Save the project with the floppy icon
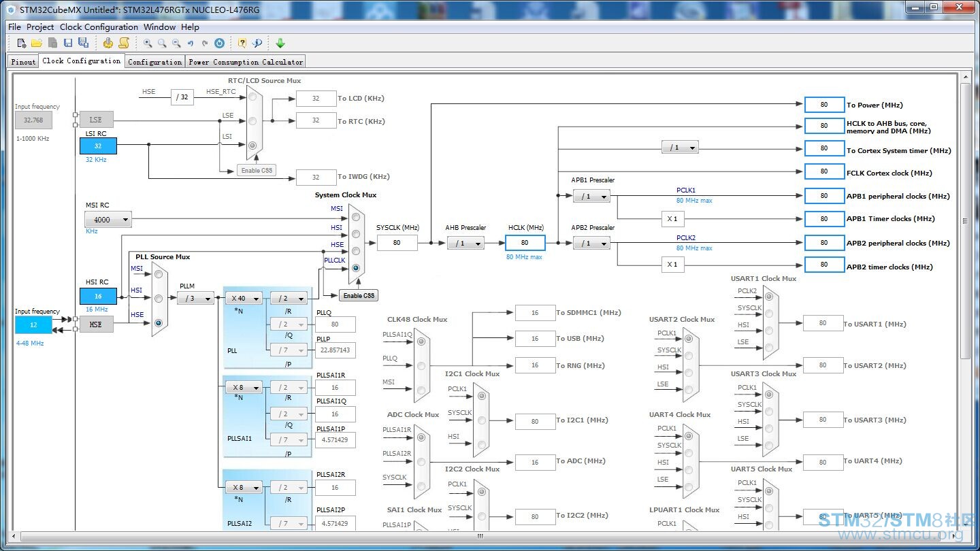 pyautogui.click(x=68, y=43)
